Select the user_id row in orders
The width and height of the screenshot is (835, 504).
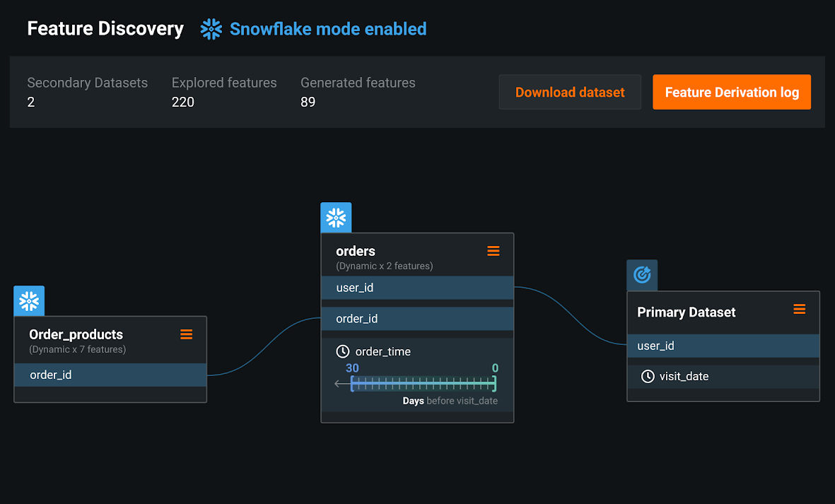pos(417,288)
